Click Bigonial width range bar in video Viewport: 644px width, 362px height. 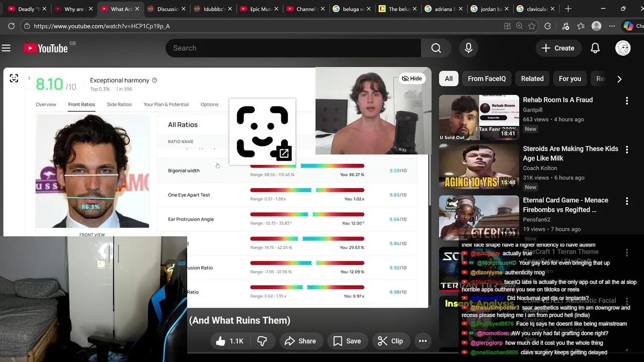pyautogui.click(x=307, y=166)
